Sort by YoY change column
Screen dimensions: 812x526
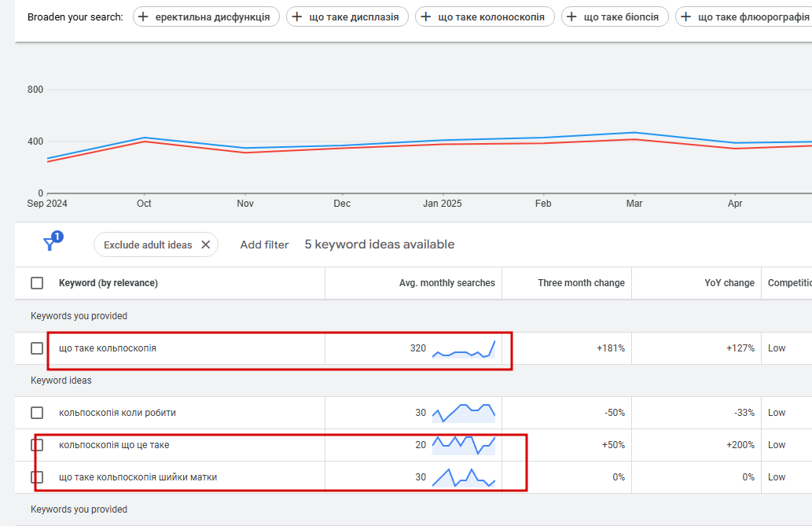[x=729, y=283]
